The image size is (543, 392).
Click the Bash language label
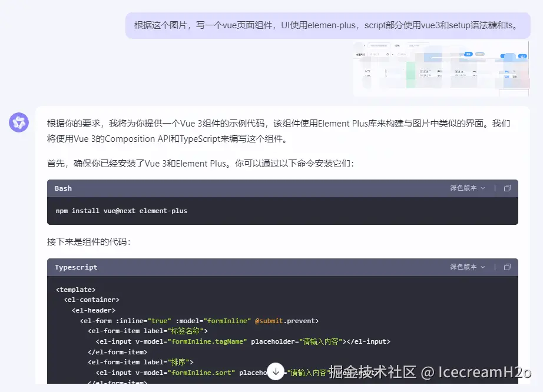63,188
